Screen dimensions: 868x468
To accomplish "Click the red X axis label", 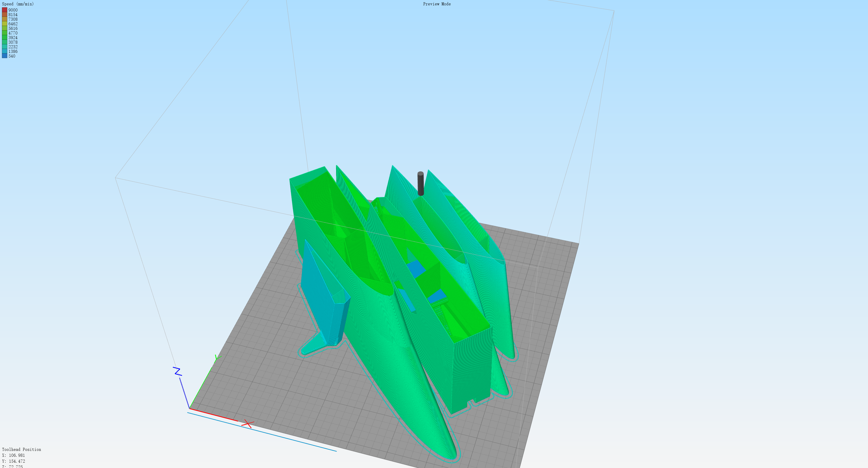I will (x=248, y=424).
